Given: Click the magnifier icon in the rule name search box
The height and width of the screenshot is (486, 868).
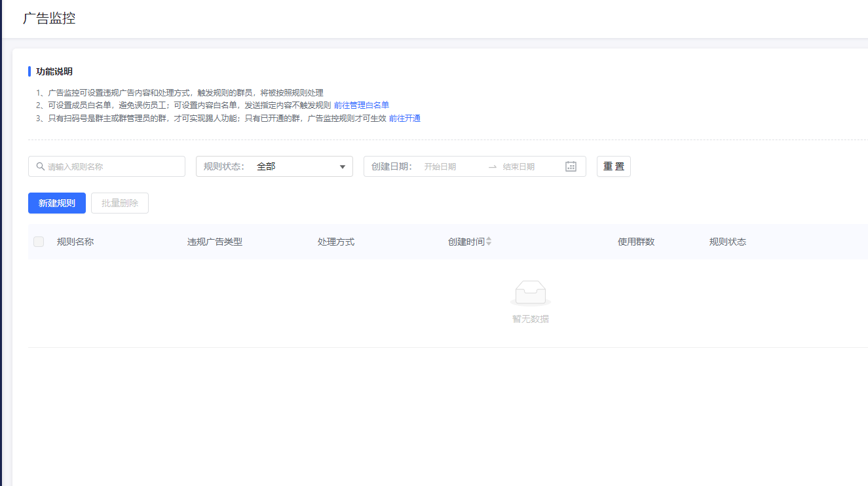Looking at the screenshot, I should [41, 167].
